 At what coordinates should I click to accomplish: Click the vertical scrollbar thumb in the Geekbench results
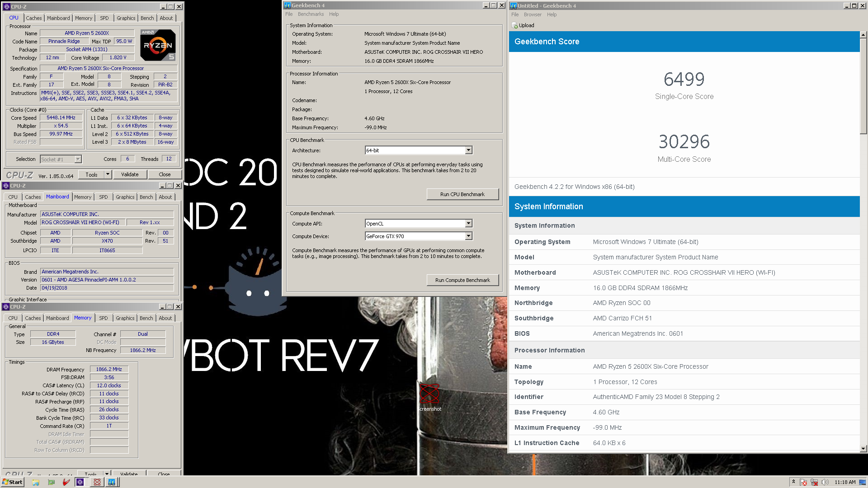pos(863,86)
